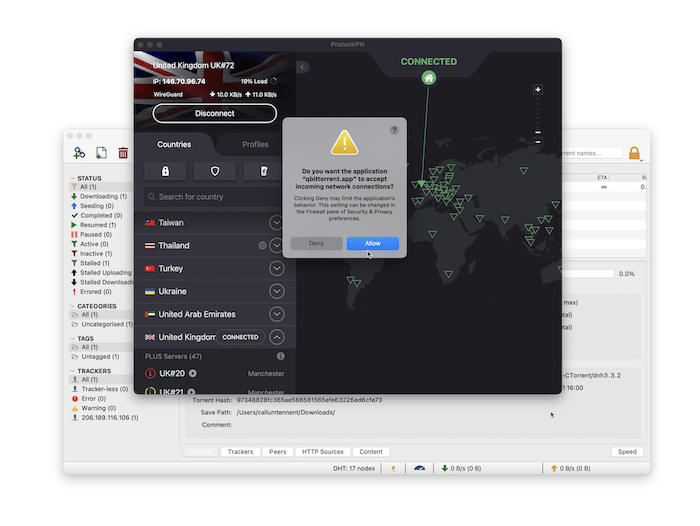Open the Trackers tab in qBittorrent

pyautogui.click(x=240, y=452)
